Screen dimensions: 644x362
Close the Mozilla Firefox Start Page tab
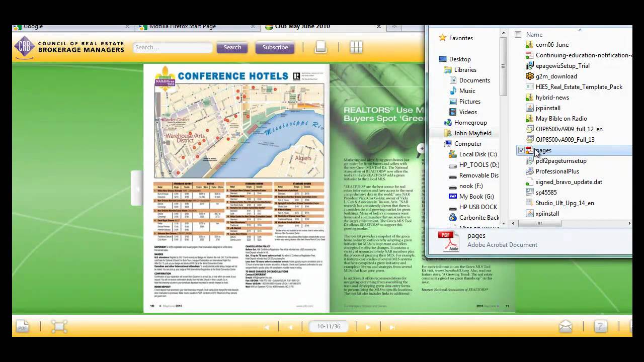[x=253, y=27]
